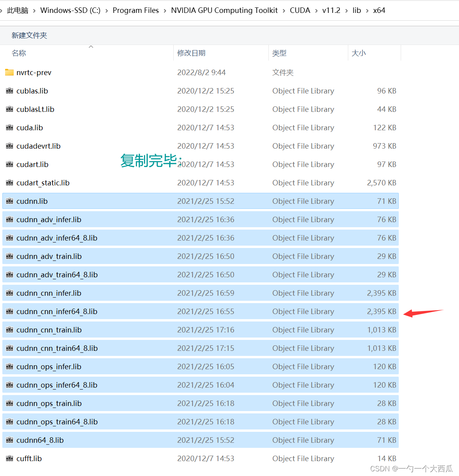This screenshot has width=459, height=476.
Task: Expand the chevron after CUDA breadcrumb
Action: pyautogui.click(x=316, y=11)
